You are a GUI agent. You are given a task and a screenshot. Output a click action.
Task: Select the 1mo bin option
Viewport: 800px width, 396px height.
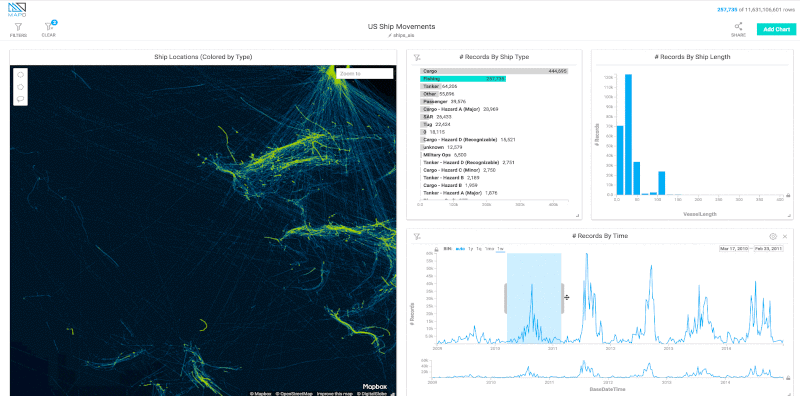pyautogui.click(x=489, y=249)
